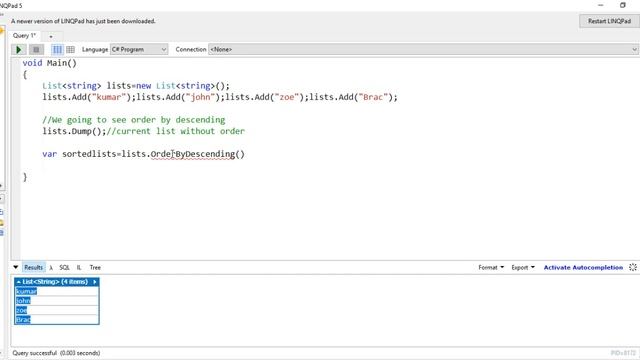Click Restart LINQPad button

pyautogui.click(x=609, y=21)
